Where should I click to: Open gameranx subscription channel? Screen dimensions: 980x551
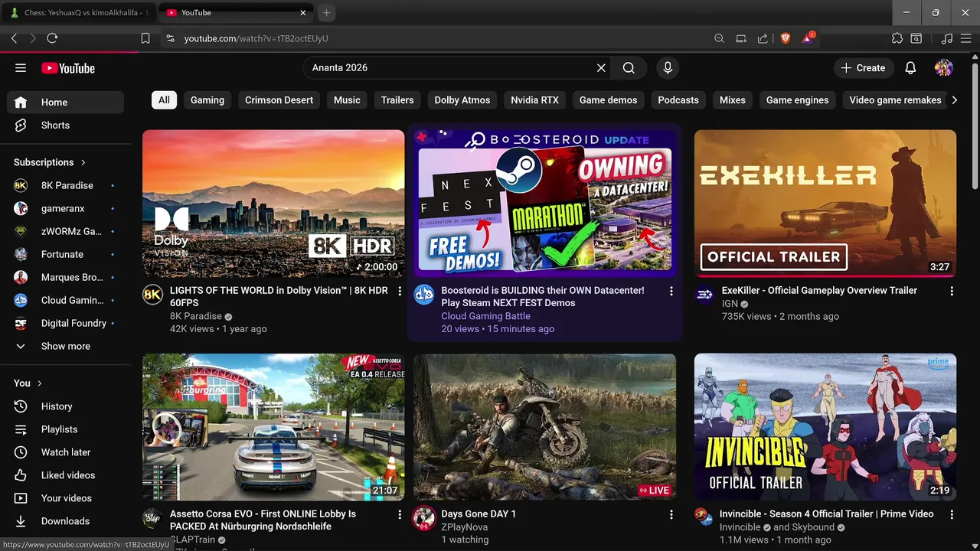click(x=66, y=208)
